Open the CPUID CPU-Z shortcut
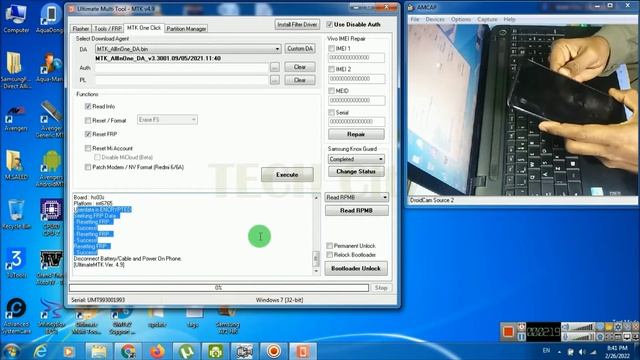 [x=51, y=217]
